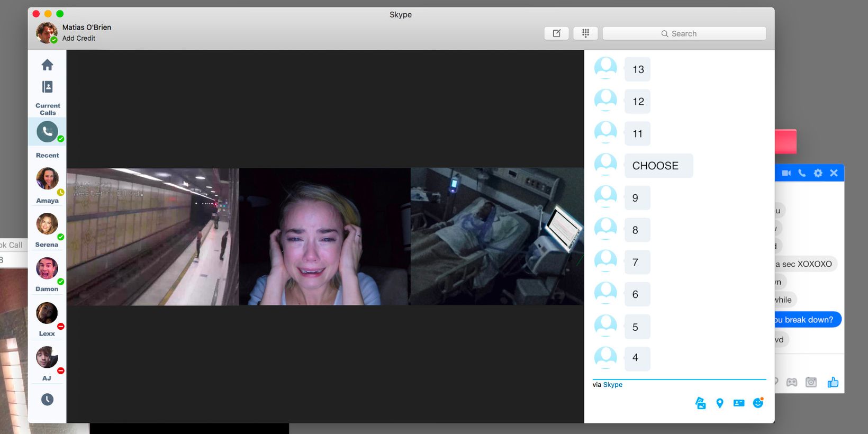This screenshot has height=434, width=868.
Task: Start voice call in the Messenger window
Action: tap(802, 173)
